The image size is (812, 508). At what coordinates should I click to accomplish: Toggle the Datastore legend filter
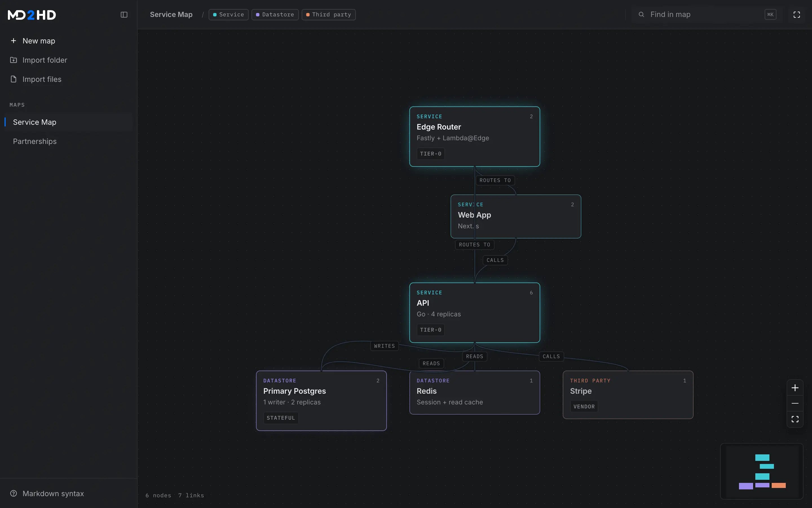click(275, 14)
